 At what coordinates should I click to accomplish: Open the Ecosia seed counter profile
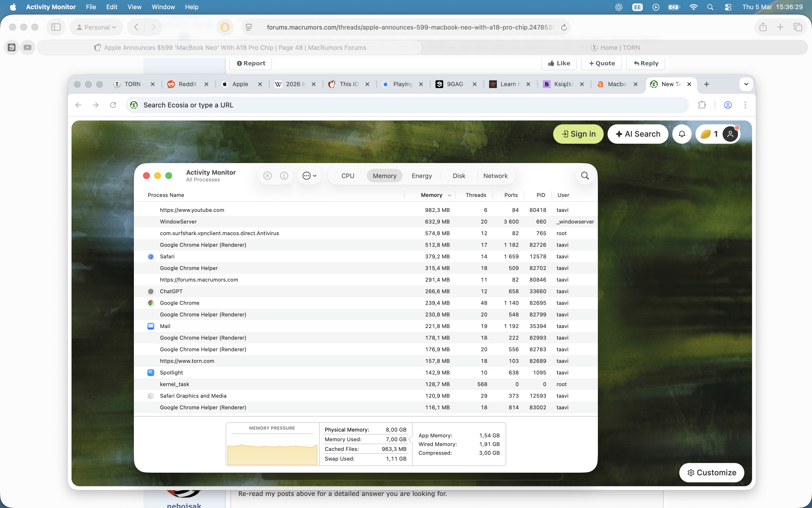(718, 134)
